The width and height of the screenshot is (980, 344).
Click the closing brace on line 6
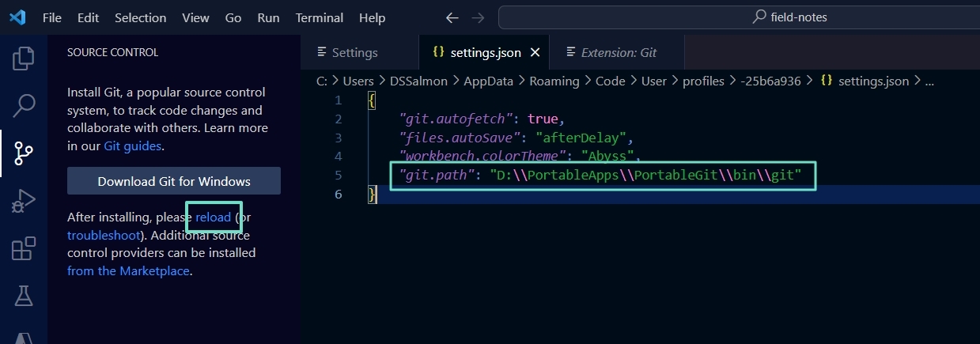click(x=373, y=194)
